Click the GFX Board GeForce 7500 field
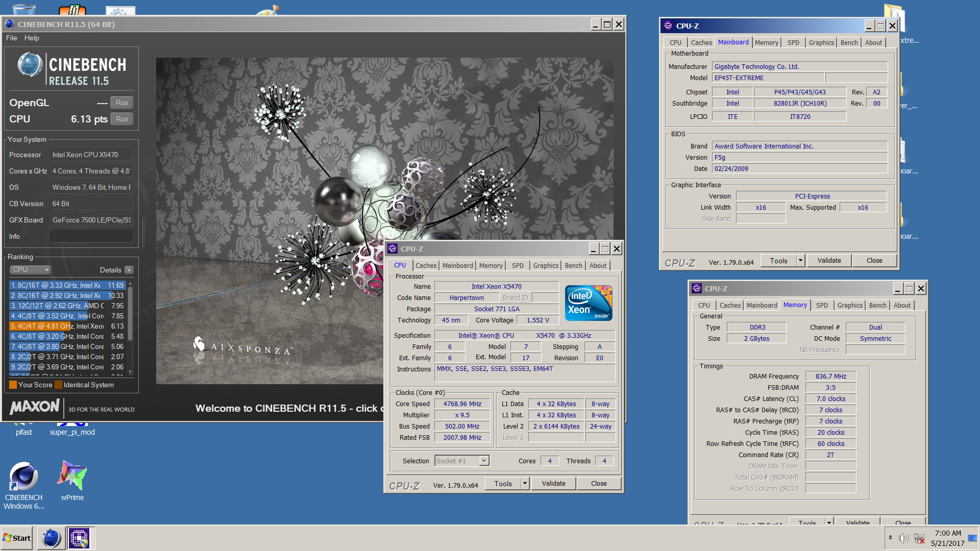This screenshot has height=551, width=980. tap(91, 220)
